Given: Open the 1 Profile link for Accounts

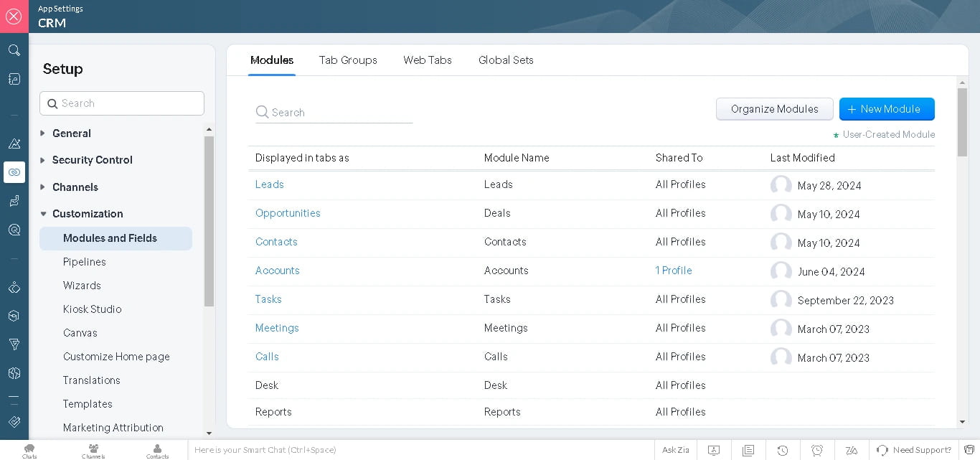Looking at the screenshot, I should (x=673, y=271).
